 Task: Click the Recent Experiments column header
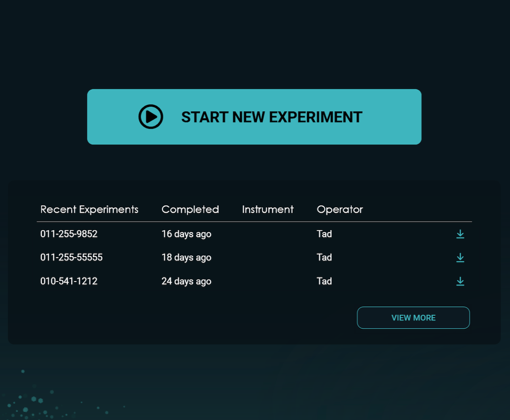click(x=89, y=210)
